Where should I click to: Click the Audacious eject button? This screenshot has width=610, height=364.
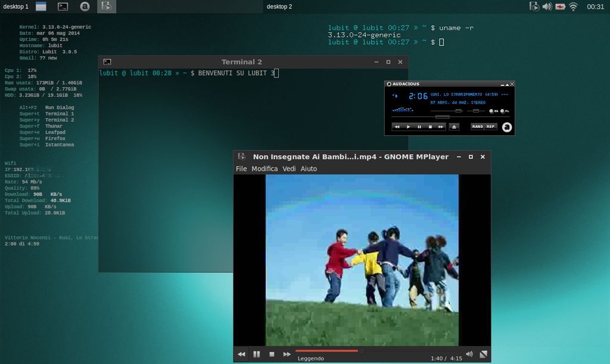pos(454,127)
